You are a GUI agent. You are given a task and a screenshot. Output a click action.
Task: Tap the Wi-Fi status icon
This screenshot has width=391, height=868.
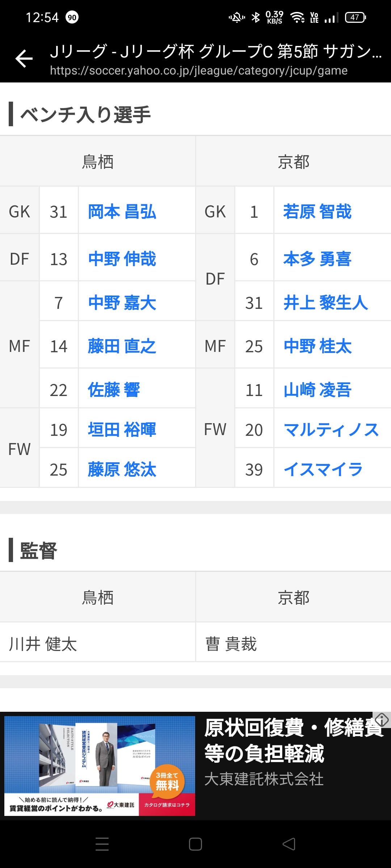[x=298, y=17]
